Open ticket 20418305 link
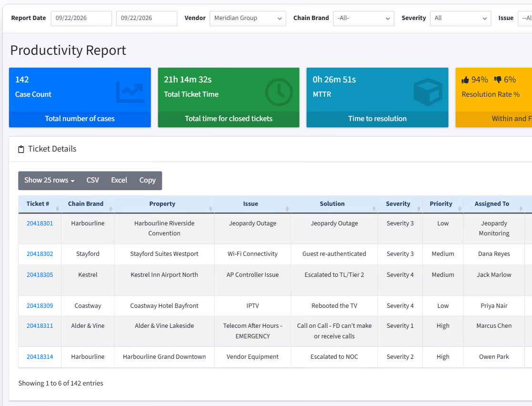 point(40,275)
